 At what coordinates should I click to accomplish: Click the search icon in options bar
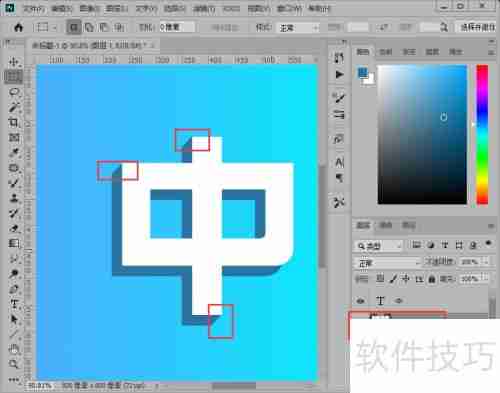pyautogui.click(x=444, y=27)
